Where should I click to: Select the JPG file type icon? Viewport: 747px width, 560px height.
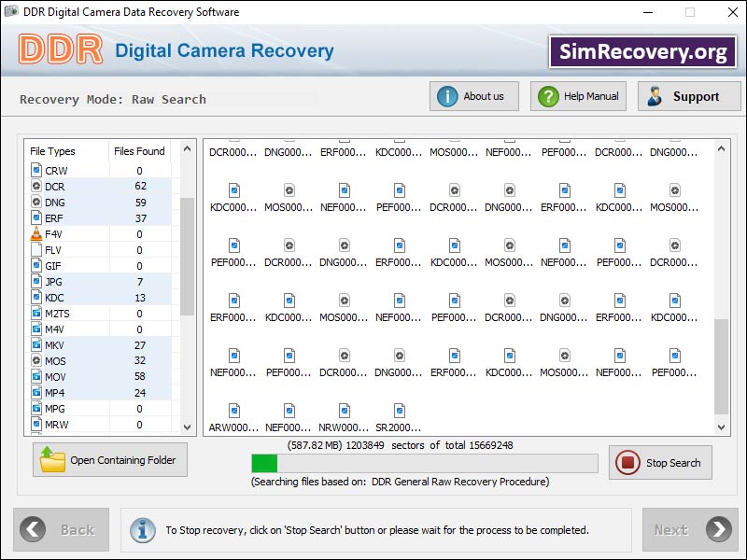35,281
